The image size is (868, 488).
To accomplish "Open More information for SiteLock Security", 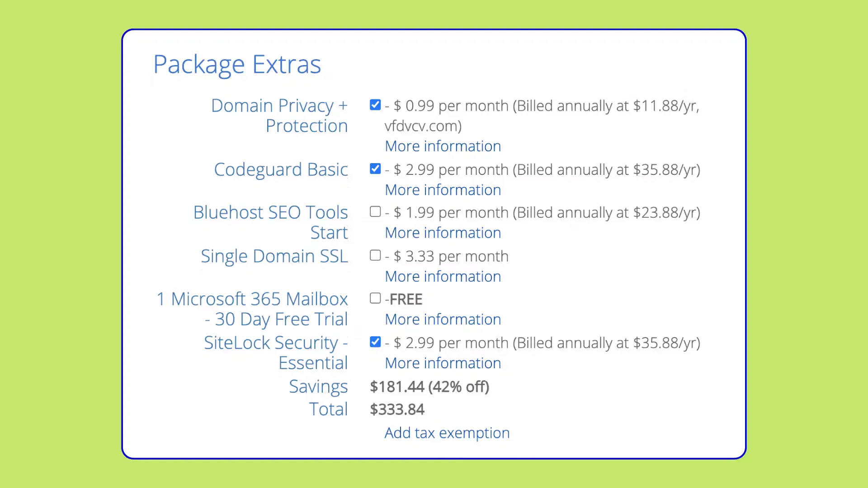I will 443,363.
